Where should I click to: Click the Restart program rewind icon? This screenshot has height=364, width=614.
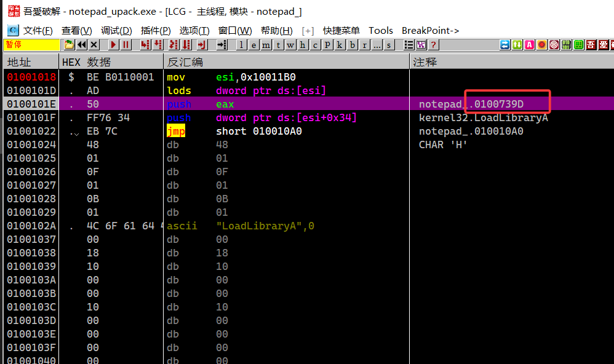[82, 45]
